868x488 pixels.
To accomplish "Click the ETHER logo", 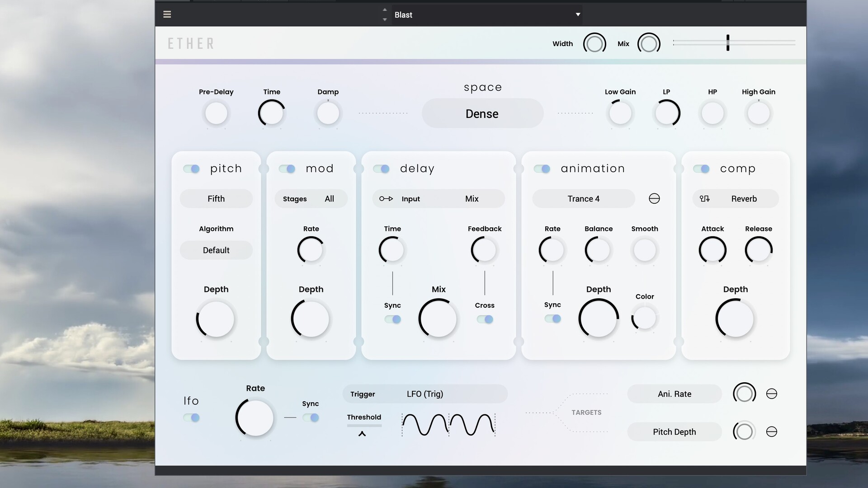I will click(x=190, y=43).
